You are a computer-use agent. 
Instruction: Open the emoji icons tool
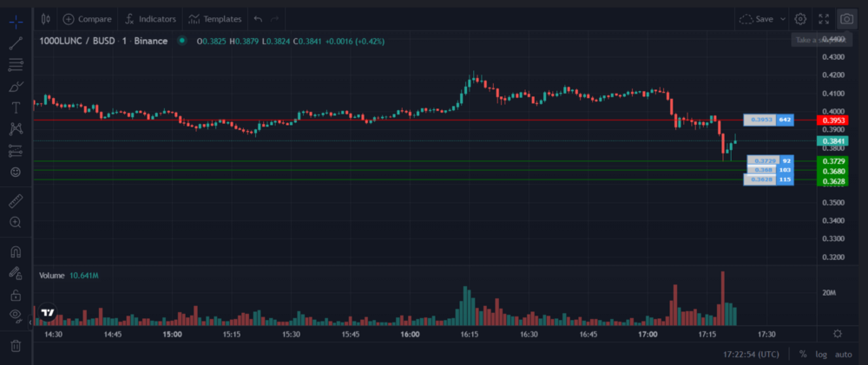pos(16,172)
